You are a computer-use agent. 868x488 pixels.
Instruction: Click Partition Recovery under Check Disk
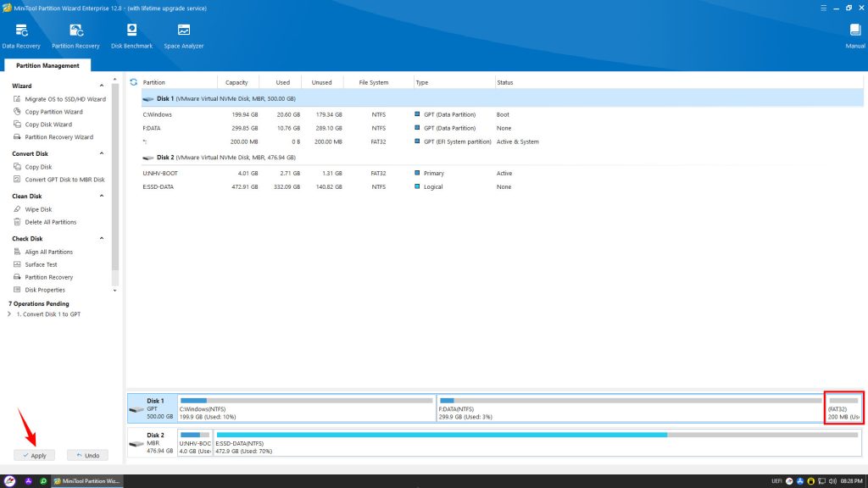(x=42, y=277)
